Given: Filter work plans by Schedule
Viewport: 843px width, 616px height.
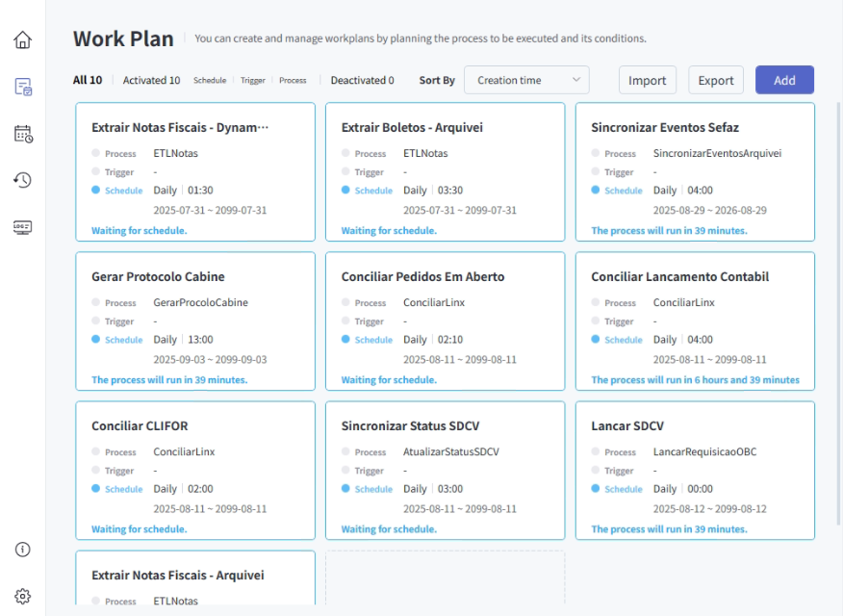Looking at the screenshot, I should (210, 81).
